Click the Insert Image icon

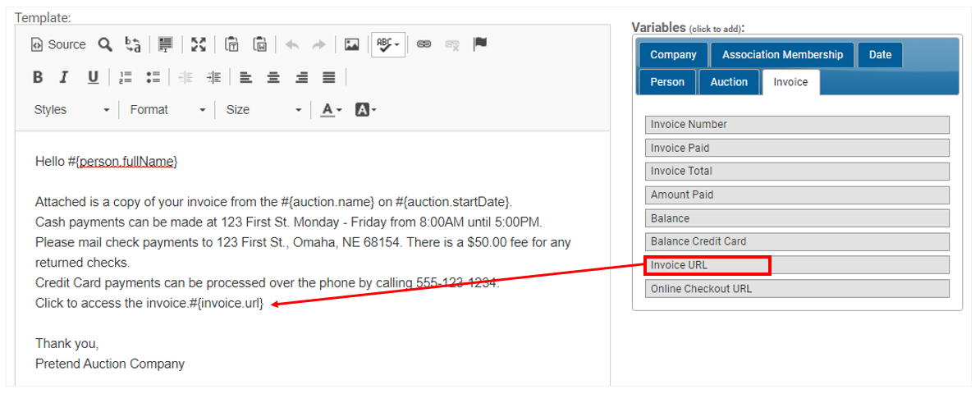[x=351, y=44]
